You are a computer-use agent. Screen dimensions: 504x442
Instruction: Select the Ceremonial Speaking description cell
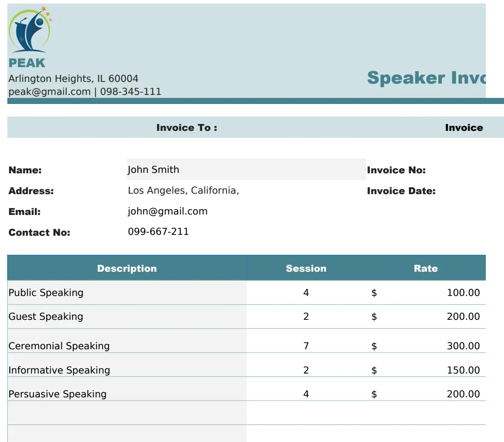(127, 341)
